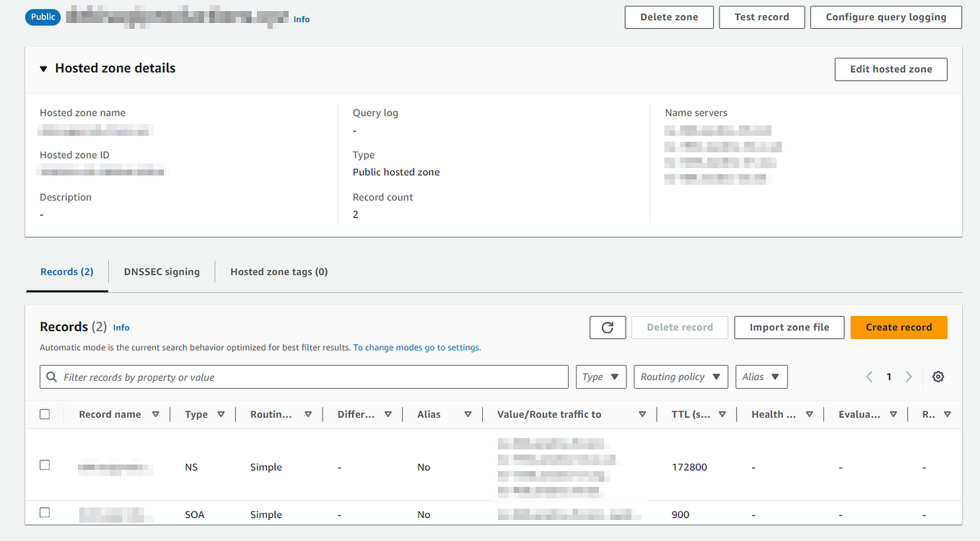This screenshot has height=541, width=980.
Task: Check the SOA record row checkbox
Action: pos(45,512)
